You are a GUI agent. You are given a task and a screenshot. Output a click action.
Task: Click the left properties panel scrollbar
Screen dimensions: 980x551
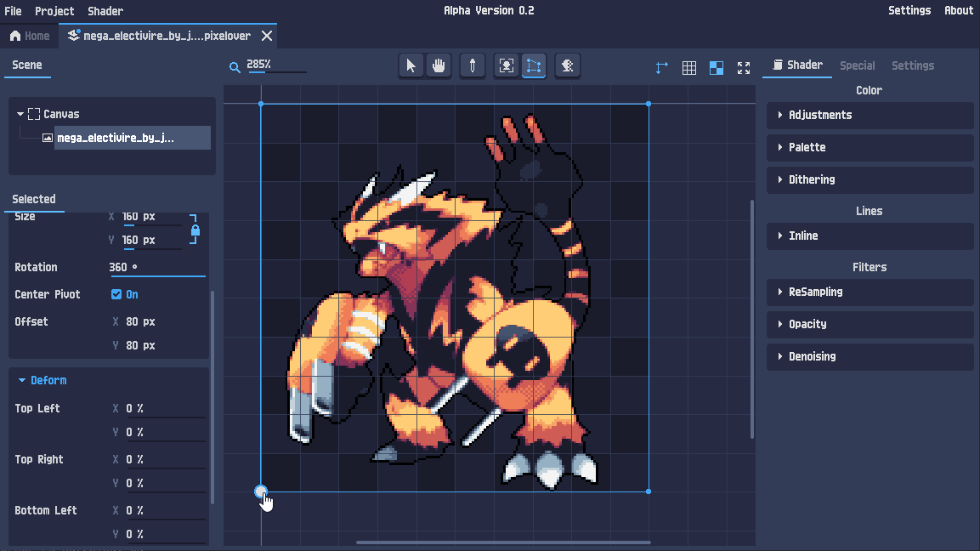tap(212, 398)
